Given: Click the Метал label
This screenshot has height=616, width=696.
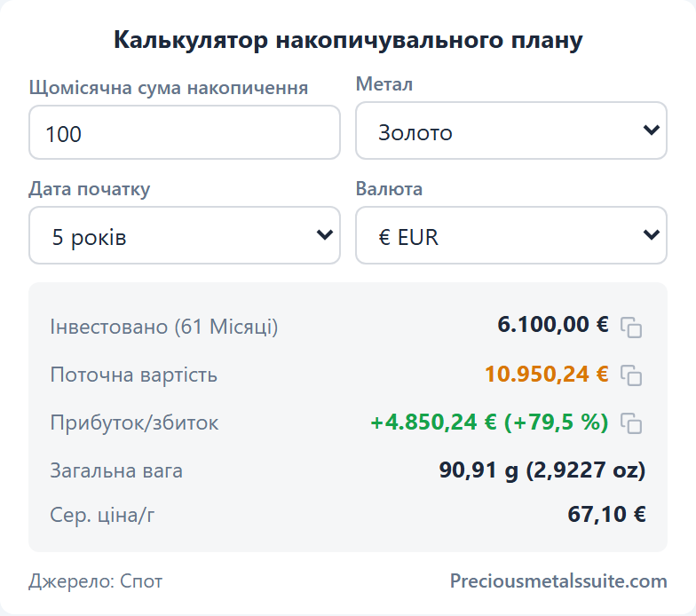Looking at the screenshot, I should 384,84.
